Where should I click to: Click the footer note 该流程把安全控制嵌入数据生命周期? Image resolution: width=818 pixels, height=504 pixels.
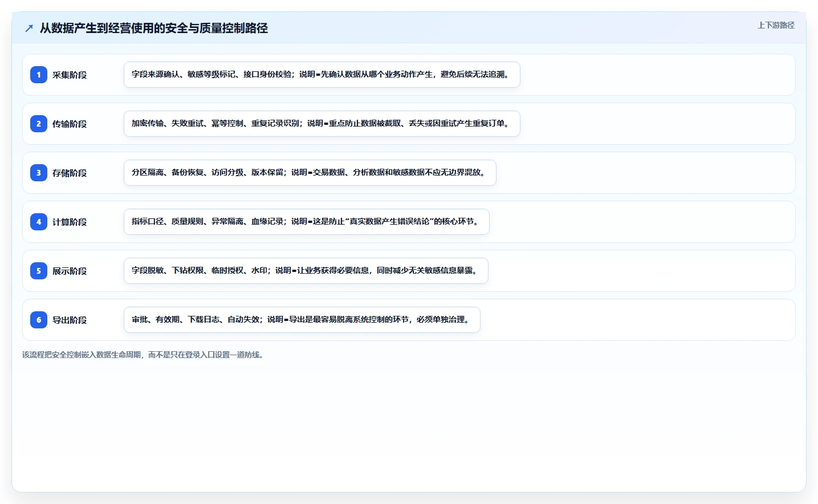pos(144,355)
